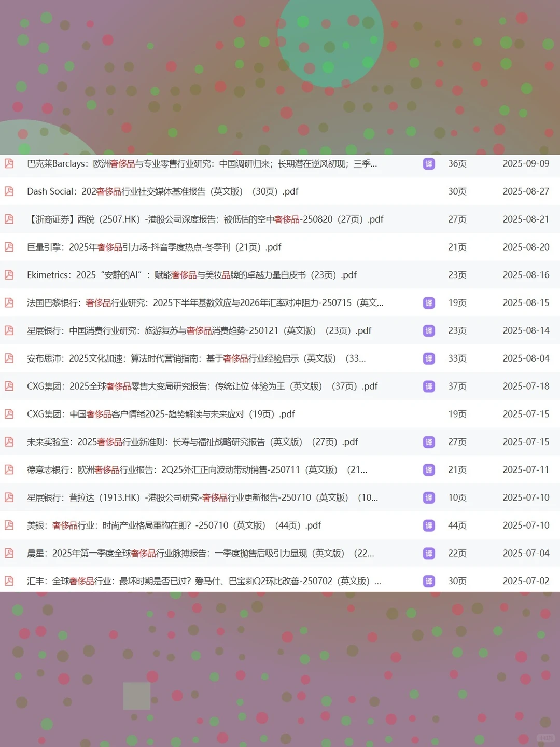Click the translate badge on the 德意志银行 row
This screenshot has height=747, width=560.
pos(429,470)
